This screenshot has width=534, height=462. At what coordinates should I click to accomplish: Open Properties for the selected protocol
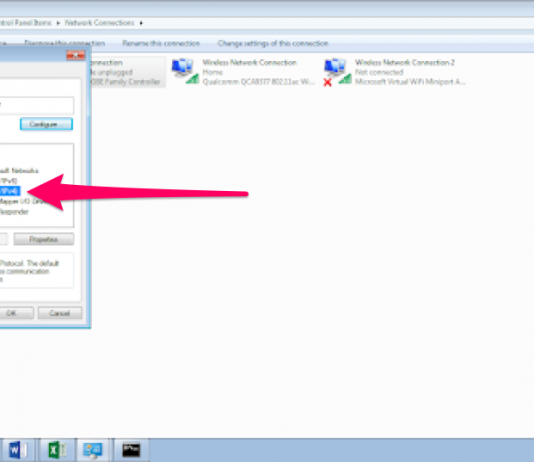coord(44,239)
